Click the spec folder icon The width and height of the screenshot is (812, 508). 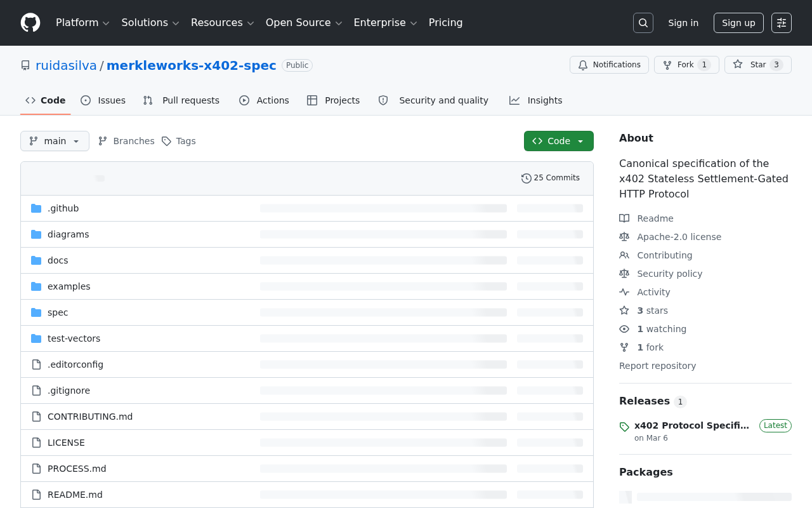[x=36, y=312]
